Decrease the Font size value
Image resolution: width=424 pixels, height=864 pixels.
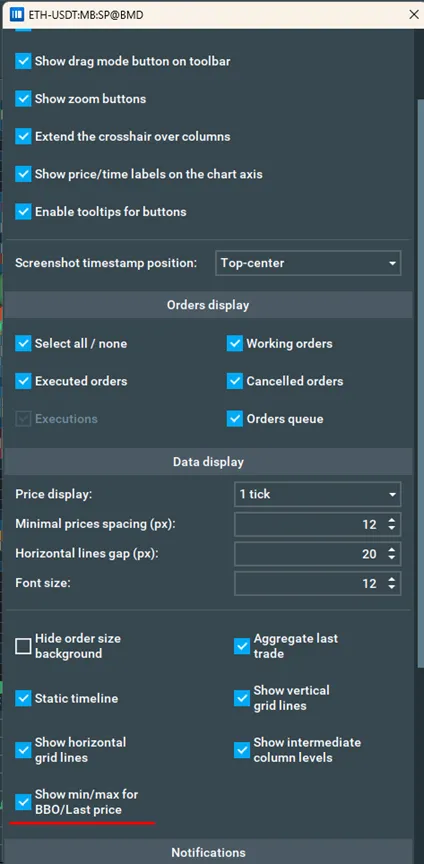391,587
